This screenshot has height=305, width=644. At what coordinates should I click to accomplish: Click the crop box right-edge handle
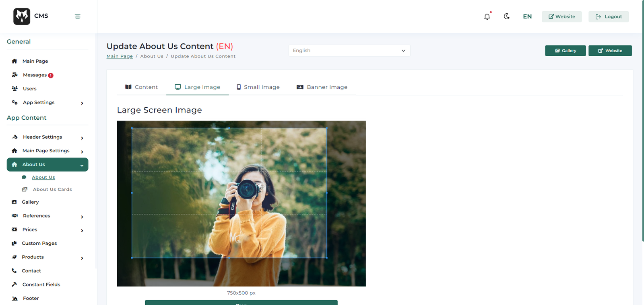tap(326, 193)
